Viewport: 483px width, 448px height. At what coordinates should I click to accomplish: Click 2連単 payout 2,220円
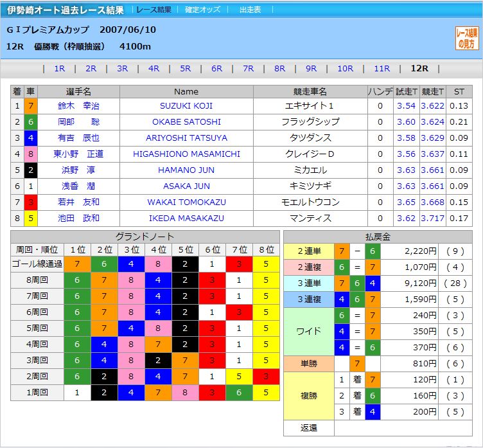click(x=421, y=251)
